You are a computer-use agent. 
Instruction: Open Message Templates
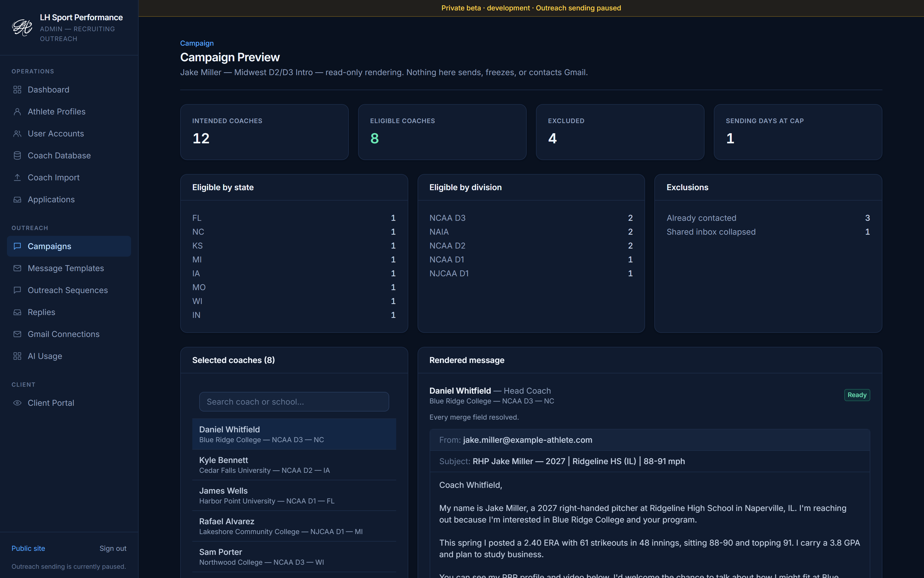click(x=69, y=268)
